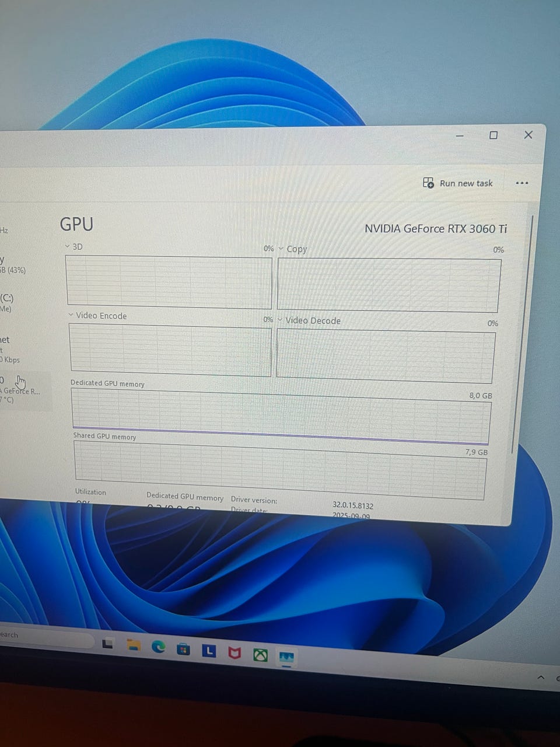This screenshot has height=747, width=560.
Task: Open Task View from the taskbar
Action: 108,644
